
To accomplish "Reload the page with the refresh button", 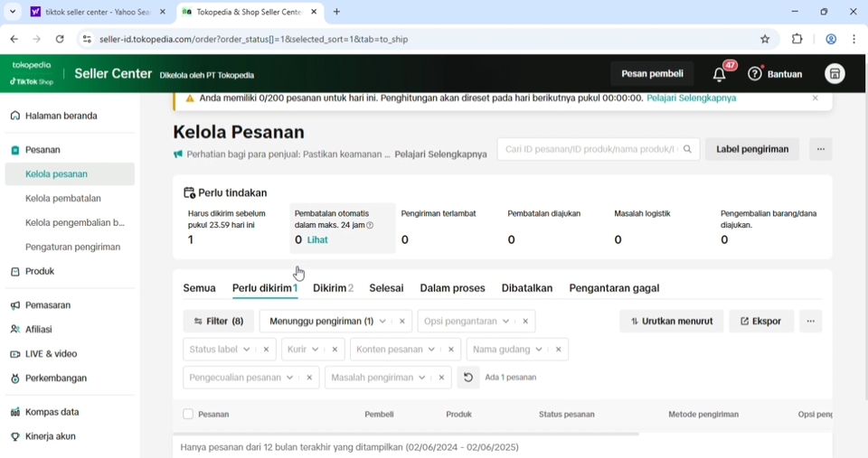I will pyautogui.click(x=60, y=39).
